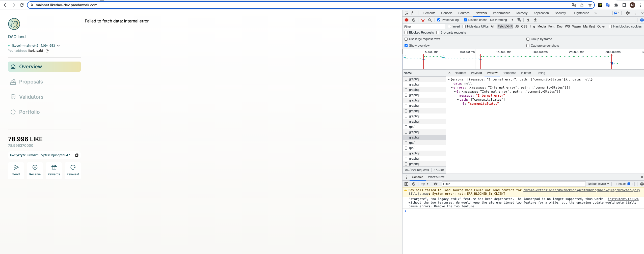Viewport: 644px width, 254px height.
Task: Go back in browser history
Action: click(x=6, y=5)
